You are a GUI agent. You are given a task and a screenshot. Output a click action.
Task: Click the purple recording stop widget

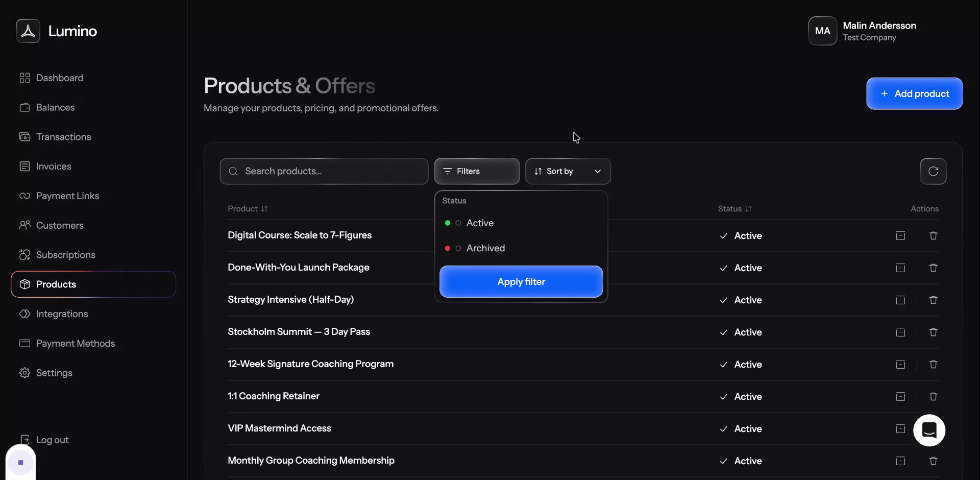tap(21, 463)
